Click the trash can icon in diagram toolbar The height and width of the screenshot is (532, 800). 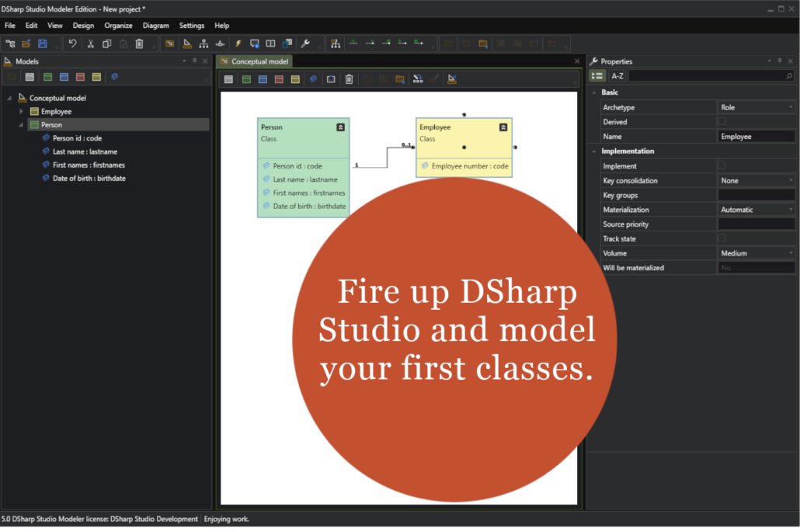[x=349, y=79]
